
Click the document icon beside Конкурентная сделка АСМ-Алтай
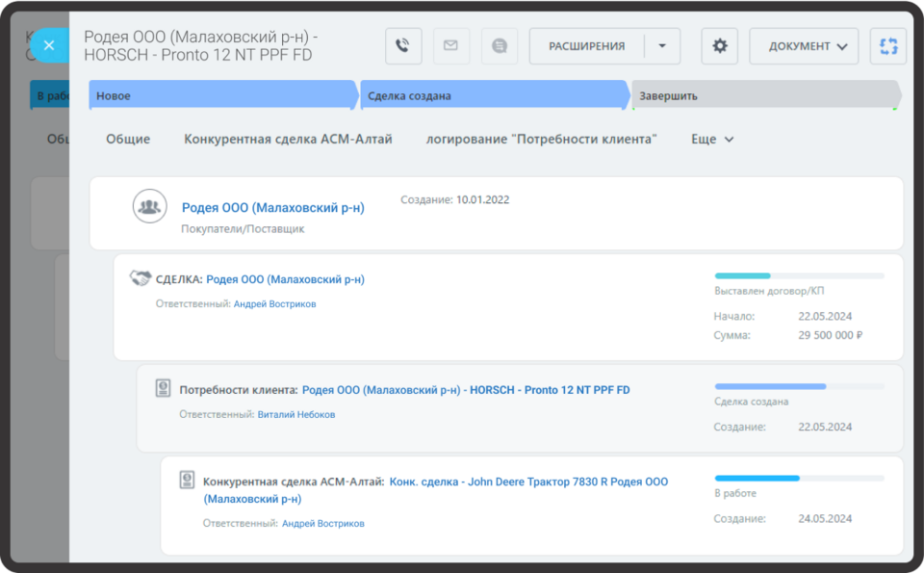click(x=187, y=480)
